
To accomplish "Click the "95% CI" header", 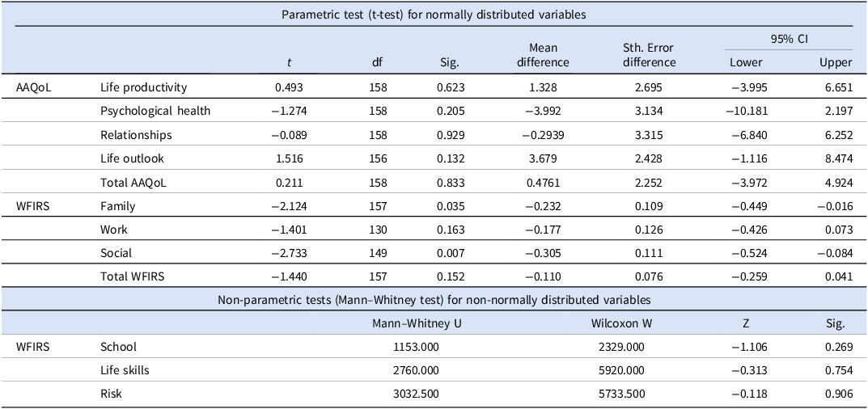I will click(x=789, y=38).
